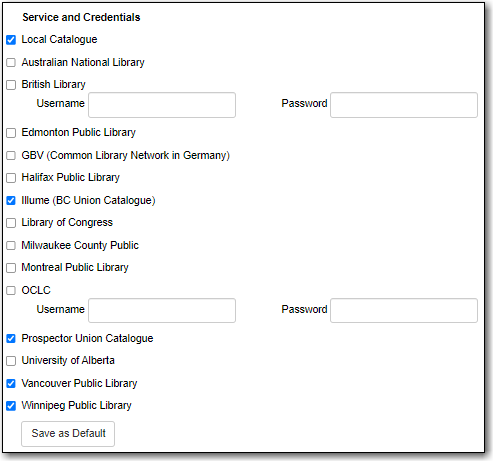Enable GBV Common Library Network in Germany

click(11, 155)
